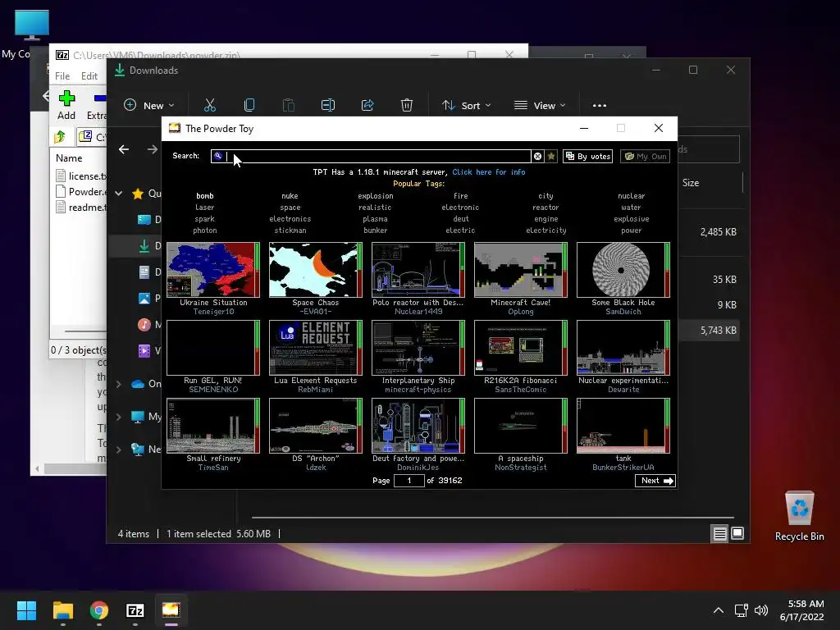Screen dimensions: 840x630
Task: Click the Rename icon in Downloads toolbar
Action: coord(328,106)
